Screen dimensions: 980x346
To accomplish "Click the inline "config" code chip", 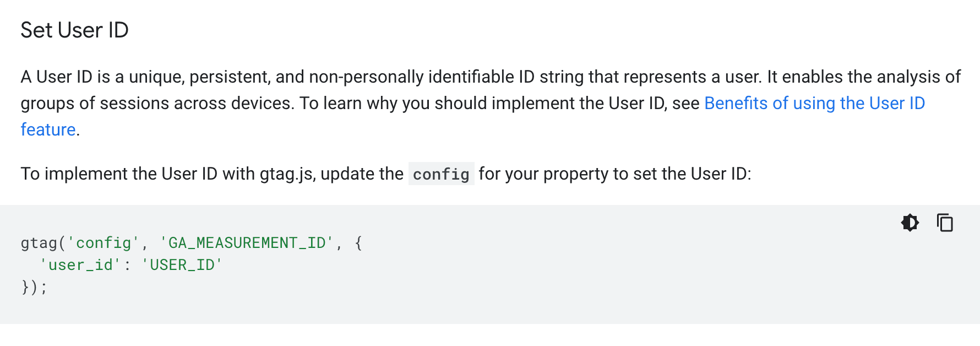I will (441, 174).
